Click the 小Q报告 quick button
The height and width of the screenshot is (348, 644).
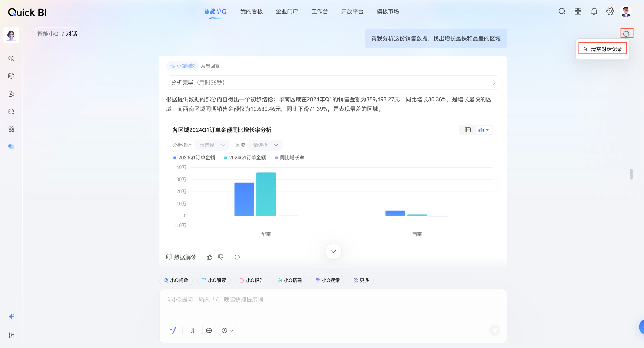252,280
